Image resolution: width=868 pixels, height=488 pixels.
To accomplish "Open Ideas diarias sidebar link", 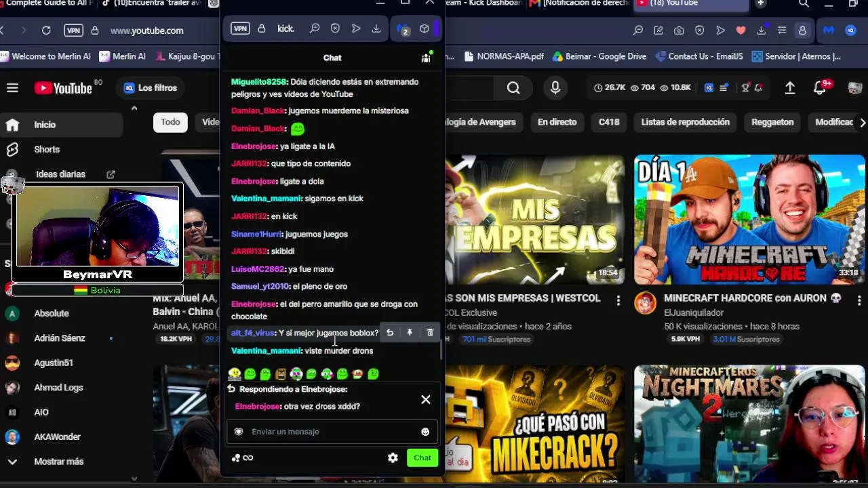I will pyautogui.click(x=61, y=174).
